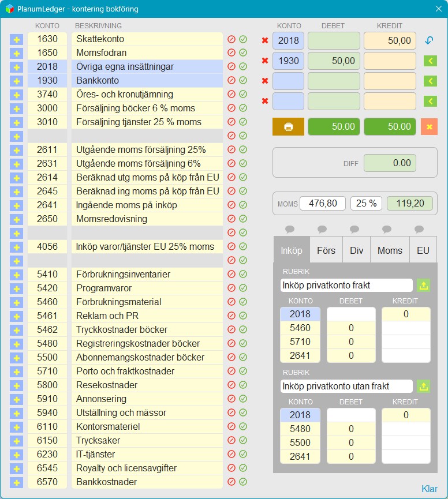Viewport: 448px width, 499px height.
Task: Click the yellow plus icon beside account 1630
Action: [x=16, y=39]
